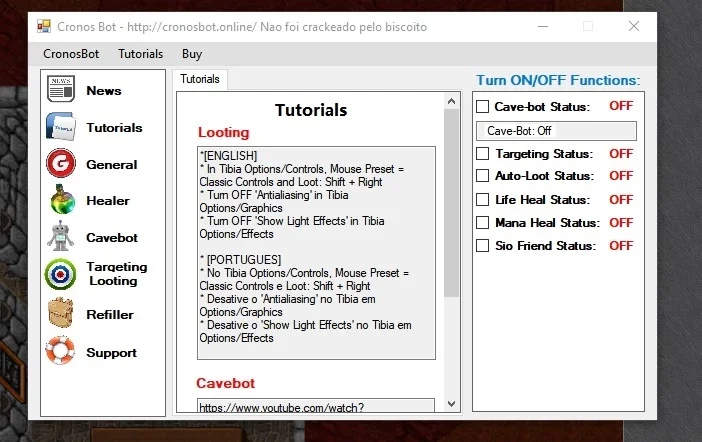
Task: Click the OFF text next to Sio Friend Status
Action: pos(621,246)
